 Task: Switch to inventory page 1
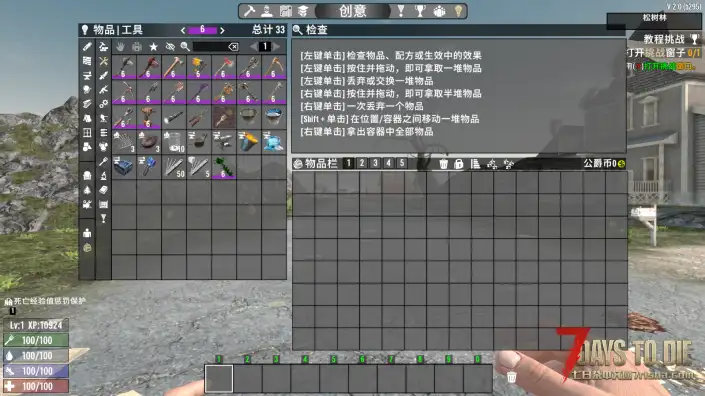tap(348, 163)
